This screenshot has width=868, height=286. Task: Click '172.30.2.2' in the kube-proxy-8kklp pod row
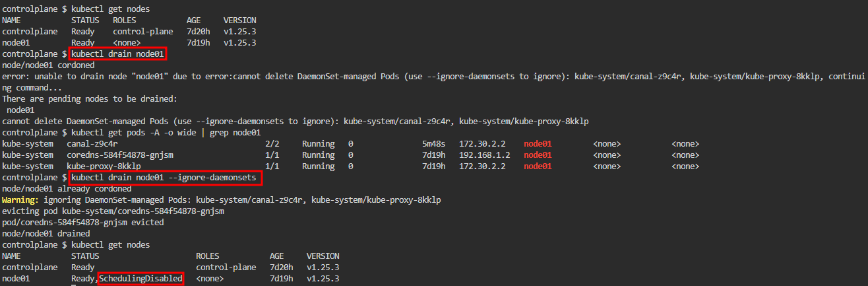pos(482,166)
